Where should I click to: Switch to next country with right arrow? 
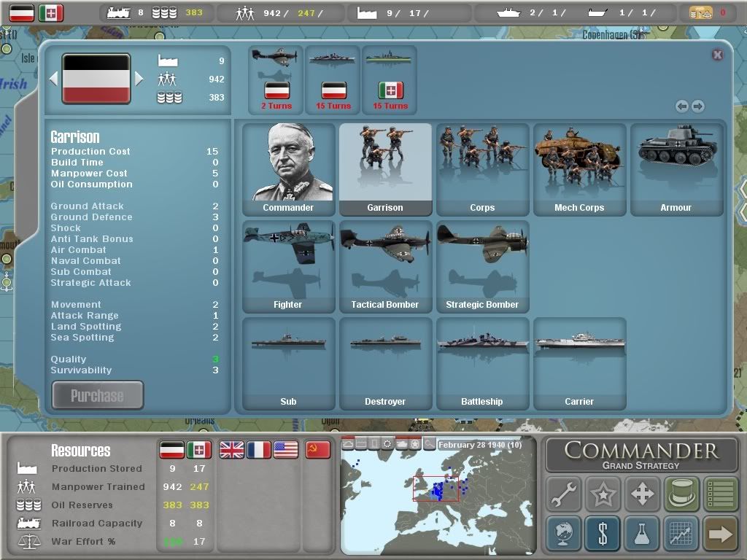coord(139,79)
